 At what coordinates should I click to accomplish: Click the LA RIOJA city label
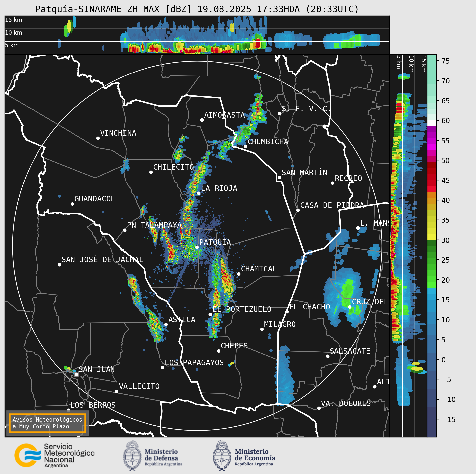click(x=219, y=188)
